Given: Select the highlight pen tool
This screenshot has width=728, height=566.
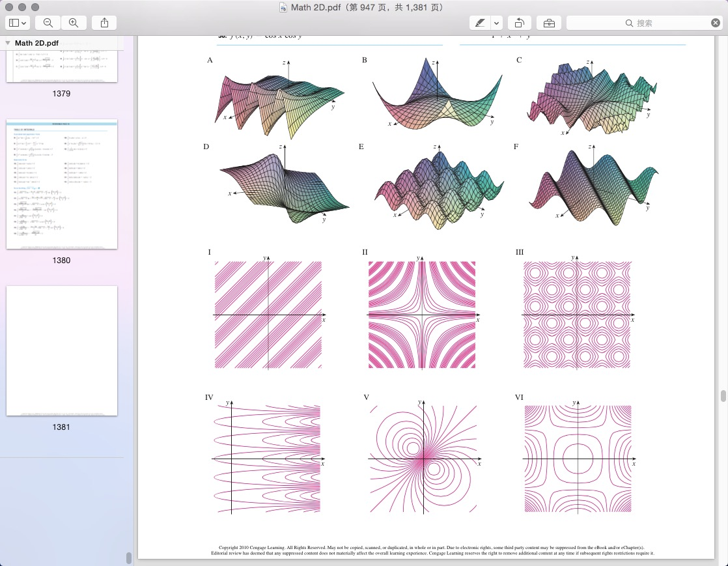Looking at the screenshot, I should click(x=480, y=23).
